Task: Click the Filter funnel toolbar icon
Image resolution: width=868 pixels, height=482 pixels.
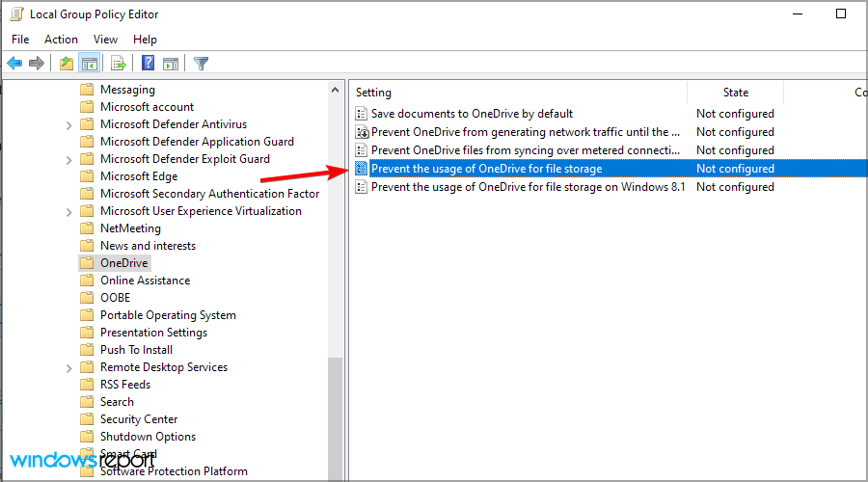Action: click(201, 64)
